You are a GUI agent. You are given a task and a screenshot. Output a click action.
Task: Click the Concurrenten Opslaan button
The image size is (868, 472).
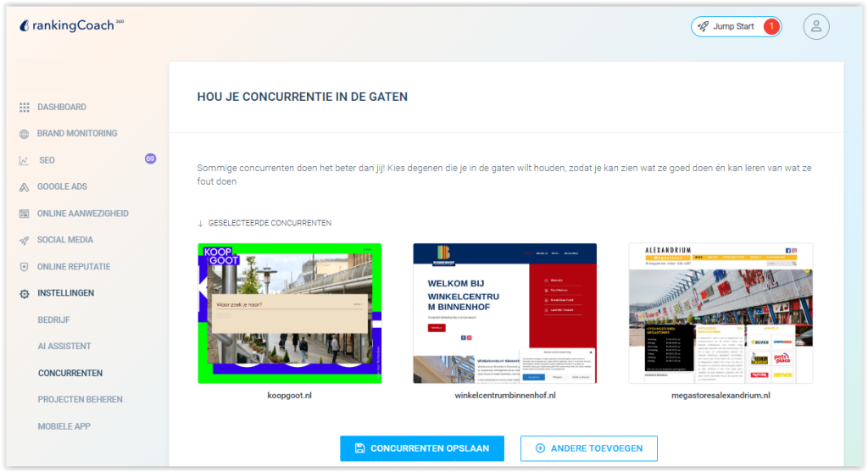point(421,448)
